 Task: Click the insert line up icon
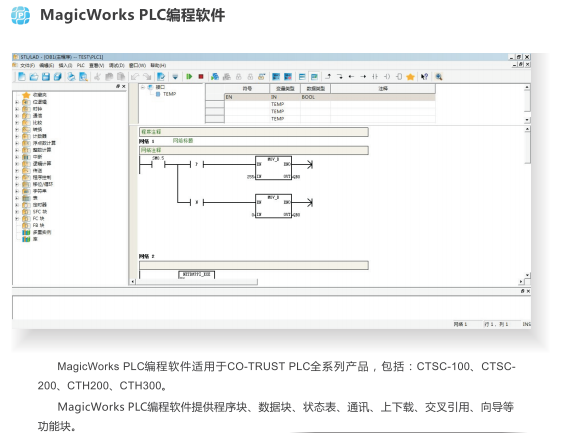tap(328, 77)
